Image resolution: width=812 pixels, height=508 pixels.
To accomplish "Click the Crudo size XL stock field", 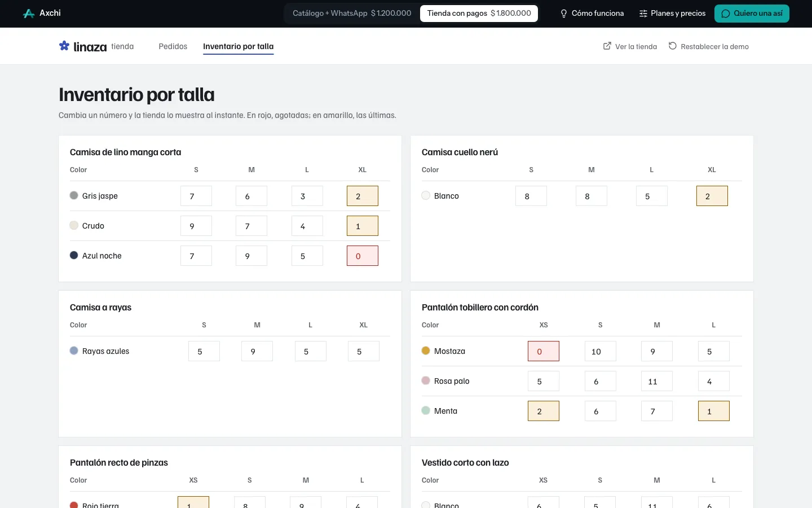I will click(363, 226).
